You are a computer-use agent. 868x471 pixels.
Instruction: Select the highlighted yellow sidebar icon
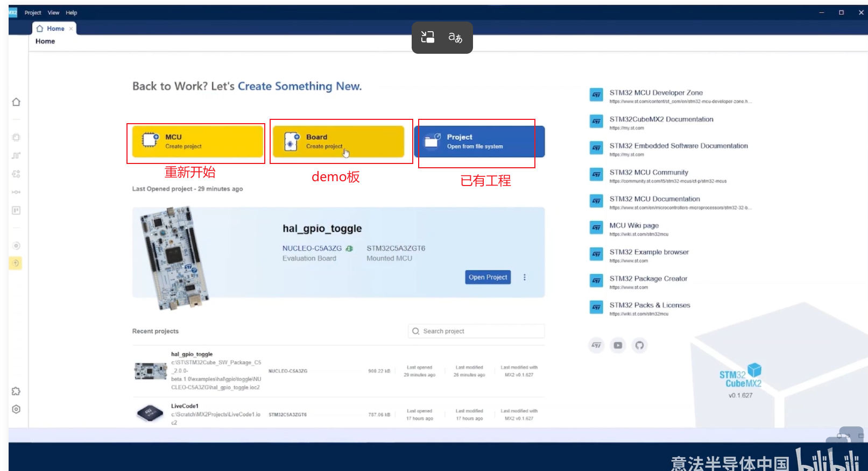[16, 263]
